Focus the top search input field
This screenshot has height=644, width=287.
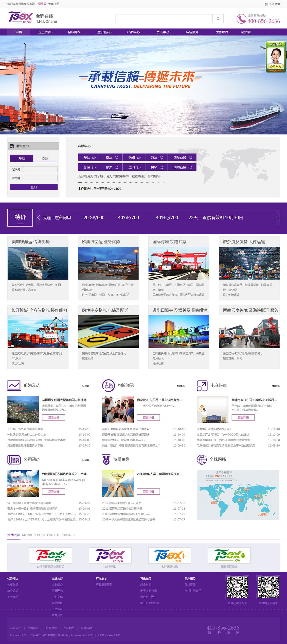click(164, 19)
